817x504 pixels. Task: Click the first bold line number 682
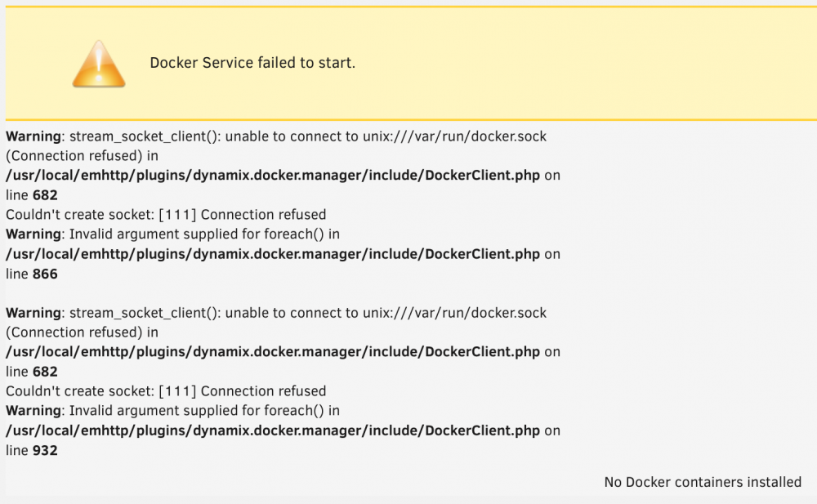(45, 195)
